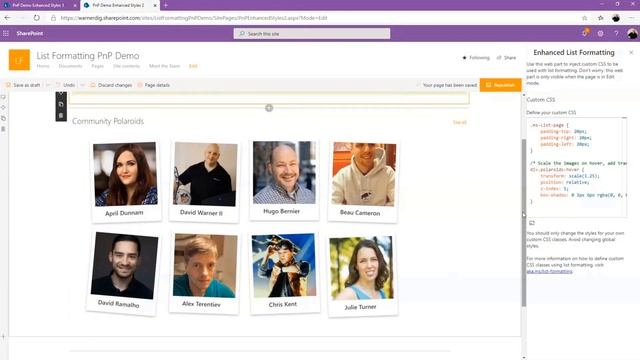Click the See all link
The image size is (640, 360).
[460, 122]
